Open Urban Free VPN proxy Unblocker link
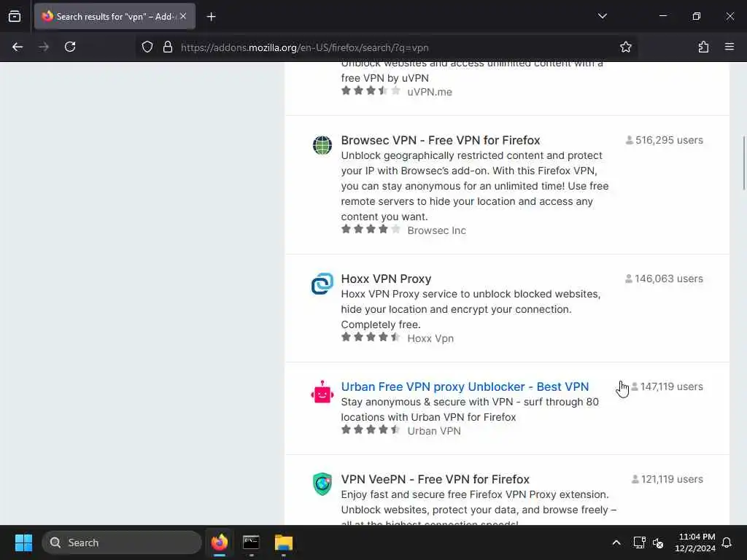The height and width of the screenshot is (560, 747). pyautogui.click(x=465, y=386)
